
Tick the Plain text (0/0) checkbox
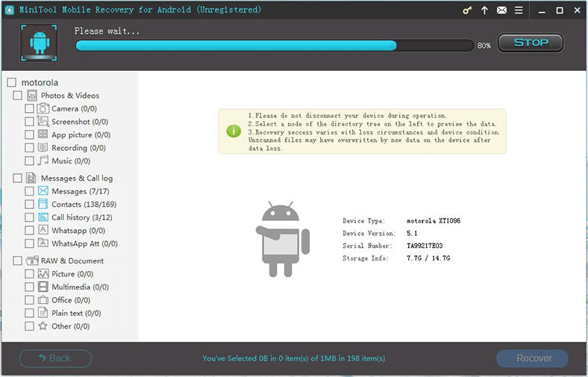point(29,313)
